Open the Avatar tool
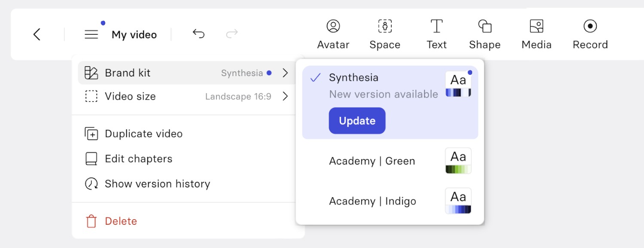644x248 pixels. (x=333, y=34)
